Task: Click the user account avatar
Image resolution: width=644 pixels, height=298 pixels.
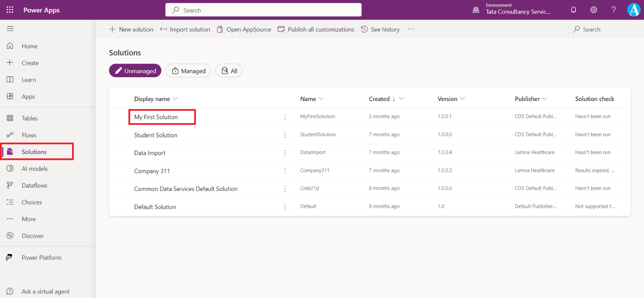Action: click(634, 10)
